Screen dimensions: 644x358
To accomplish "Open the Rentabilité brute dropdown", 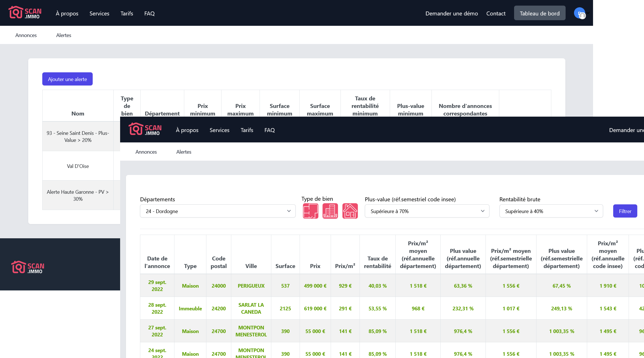I will (550, 211).
